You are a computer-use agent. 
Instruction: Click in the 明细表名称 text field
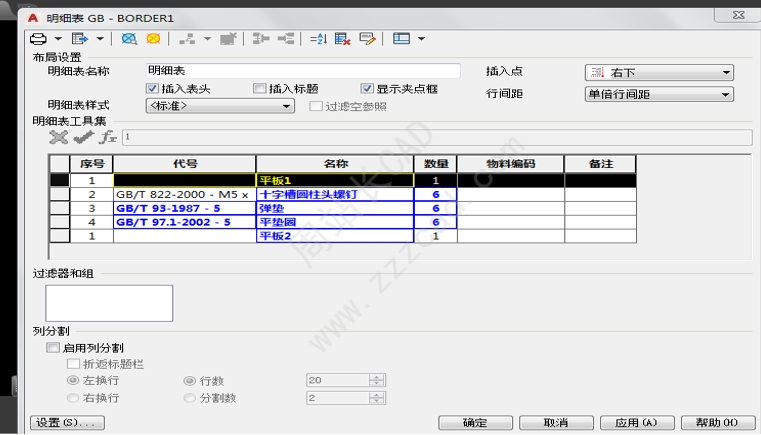pos(302,71)
